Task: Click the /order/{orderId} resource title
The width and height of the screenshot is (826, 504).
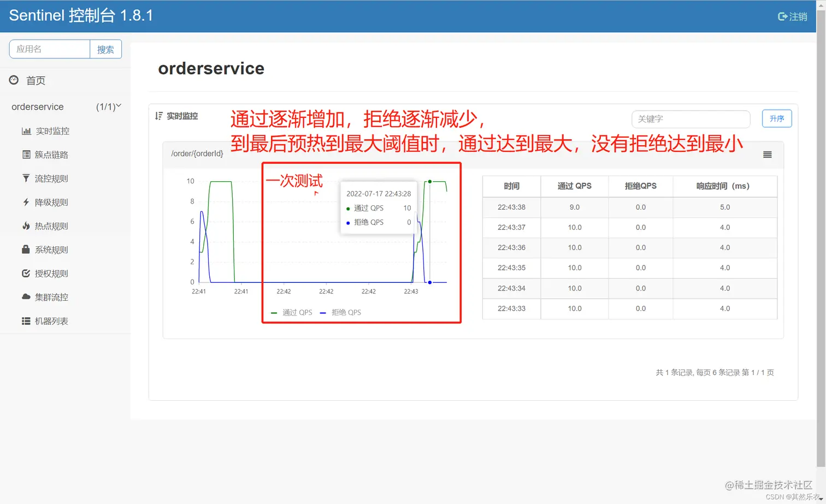Action: point(197,153)
